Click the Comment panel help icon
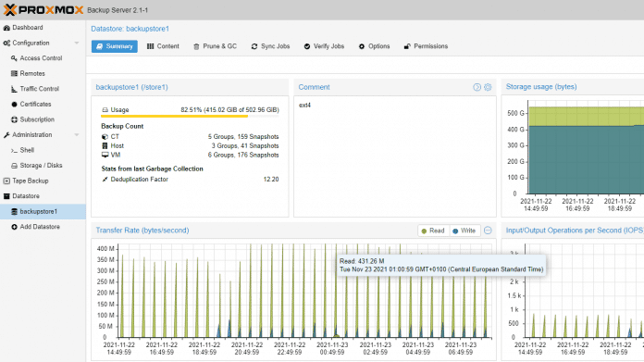Screen dimensions: 644x362 point(477,87)
